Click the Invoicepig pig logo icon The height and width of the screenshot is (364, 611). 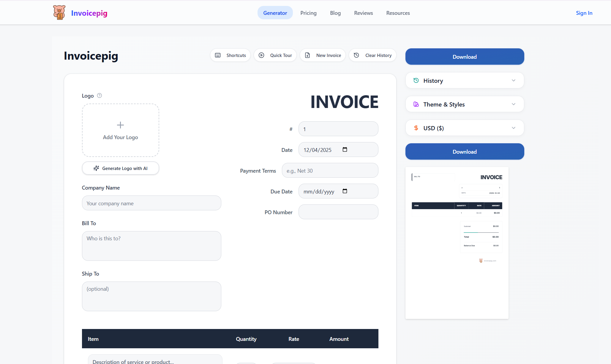point(59,12)
